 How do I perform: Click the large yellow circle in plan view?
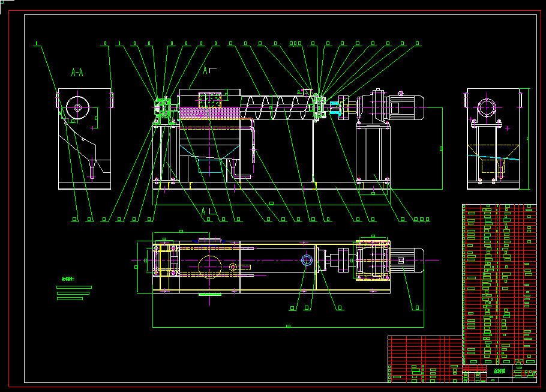click(x=209, y=267)
